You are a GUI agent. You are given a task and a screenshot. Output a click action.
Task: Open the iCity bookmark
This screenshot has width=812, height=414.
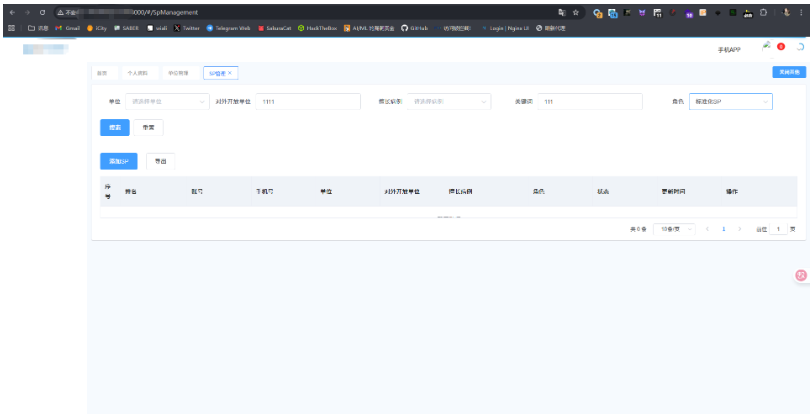[97, 28]
